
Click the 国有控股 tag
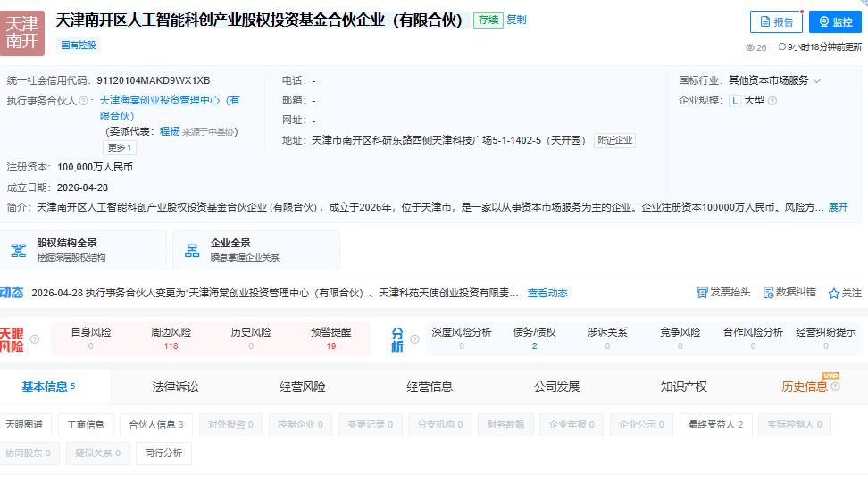[78, 45]
